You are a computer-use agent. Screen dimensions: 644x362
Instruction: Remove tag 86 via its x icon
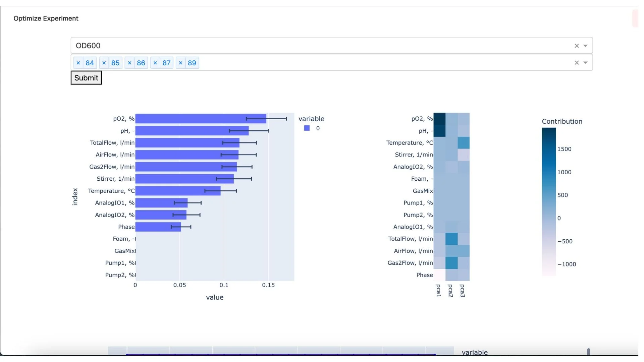[129, 63]
